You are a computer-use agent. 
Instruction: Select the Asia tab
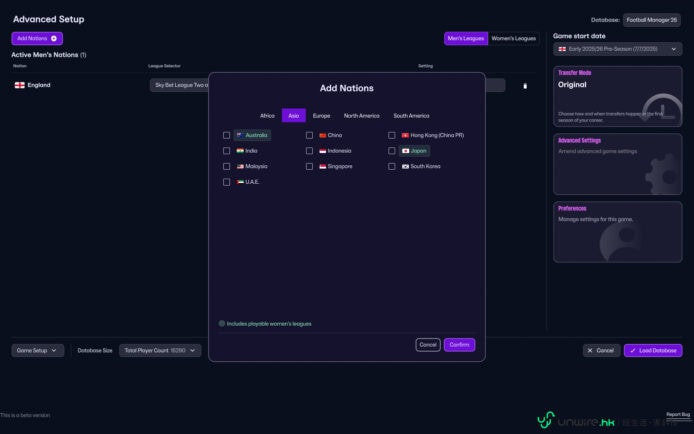(x=293, y=115)
